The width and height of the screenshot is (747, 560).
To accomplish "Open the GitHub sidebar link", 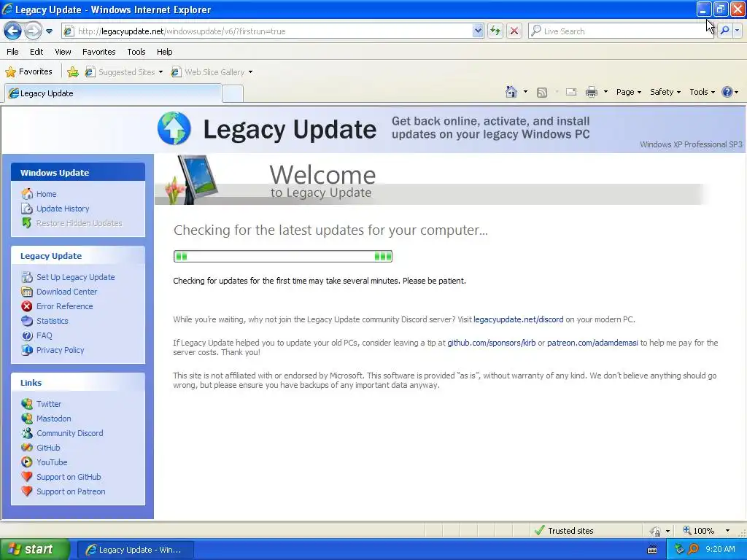I will [48, 448].
